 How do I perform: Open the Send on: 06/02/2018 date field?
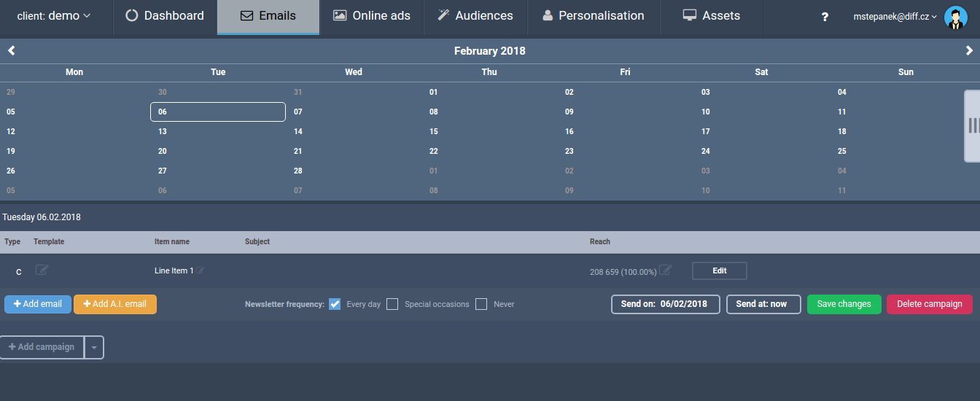[x=666, y=304]
